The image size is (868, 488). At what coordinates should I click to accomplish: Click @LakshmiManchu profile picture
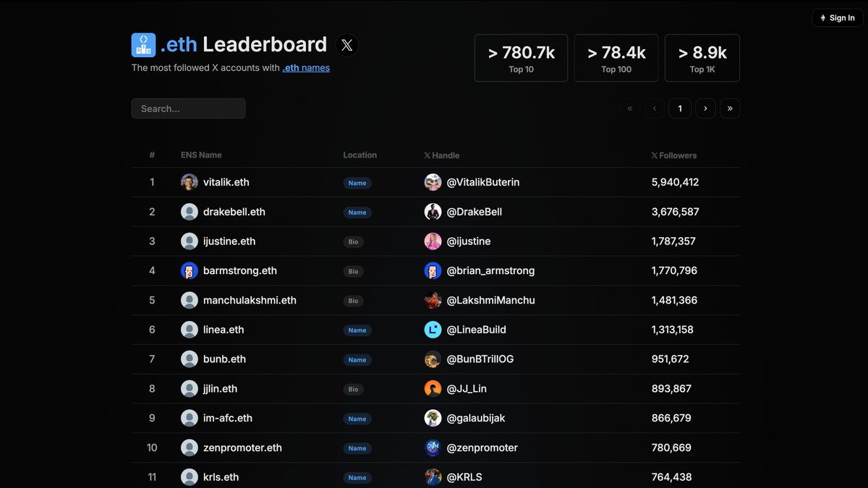click(433, 300)
